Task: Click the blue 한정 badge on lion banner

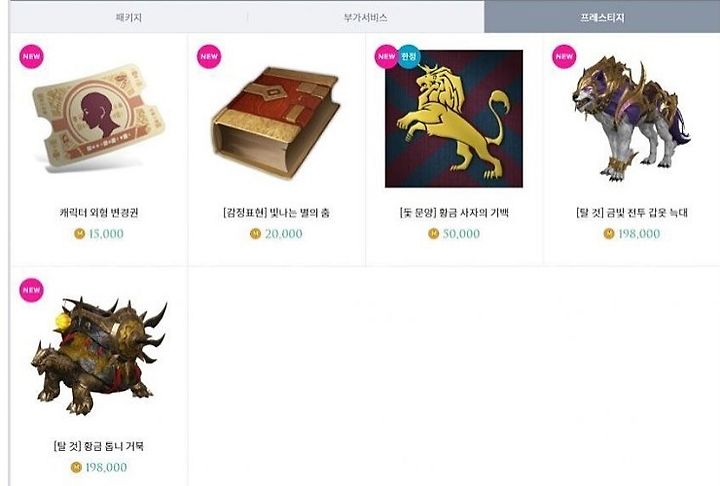Action: click(x=409, y=57)
